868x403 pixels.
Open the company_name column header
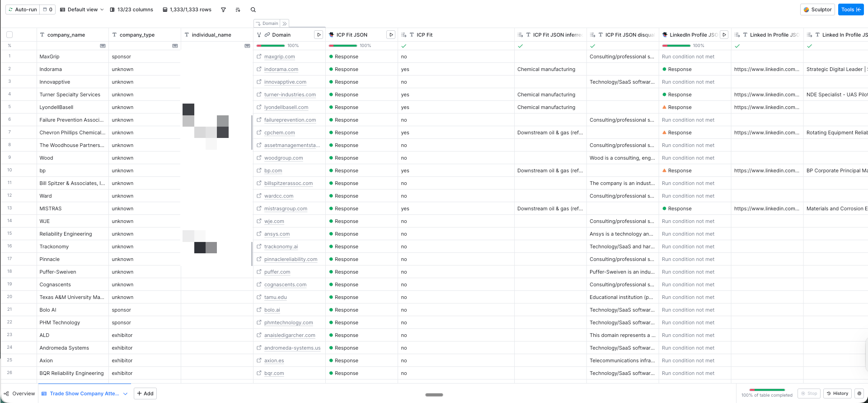[73, 35]
